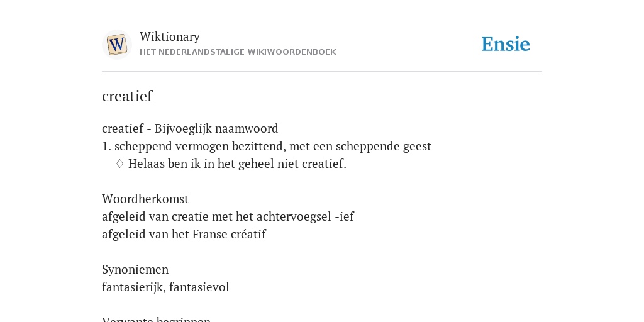644x322 pixels.
Task: Click the line about Franse créatif
Action: [184, 234]
